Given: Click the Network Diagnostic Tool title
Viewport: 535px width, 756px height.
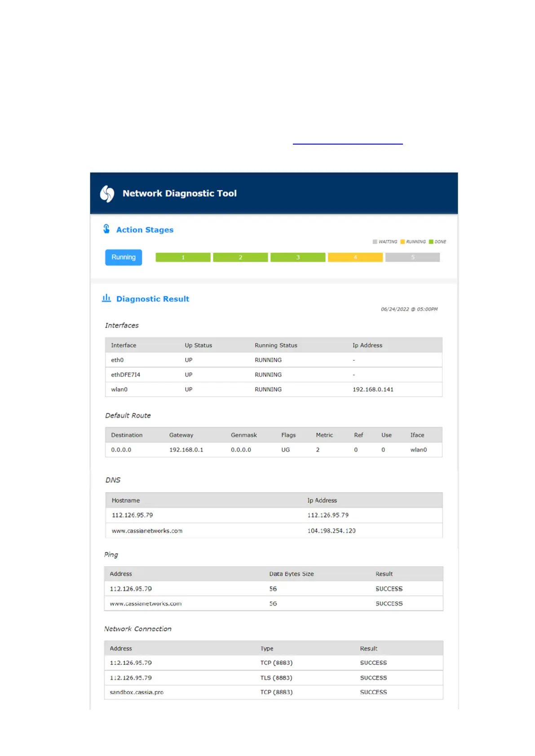Looking at the screenshot, I should (180, 193).
